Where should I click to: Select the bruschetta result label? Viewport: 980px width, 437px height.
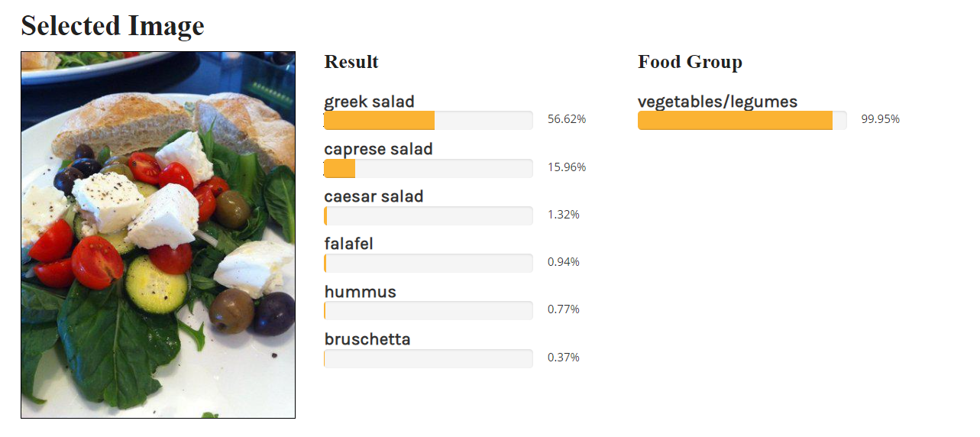367,339
